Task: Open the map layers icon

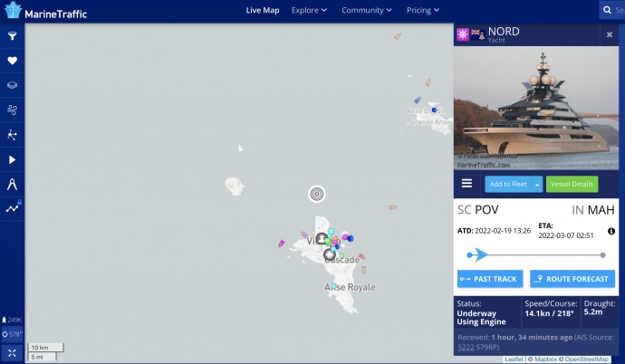Action: pos(13,85)
